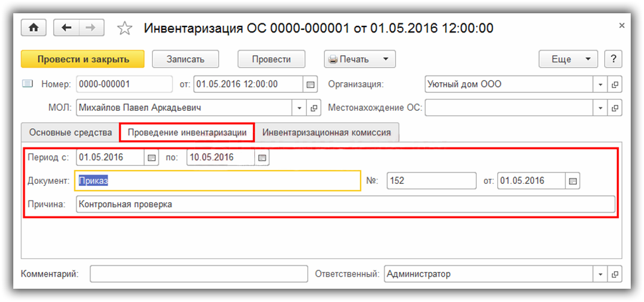Open calendar for Период с date
The image size is (644, 302).
point(151,157)
